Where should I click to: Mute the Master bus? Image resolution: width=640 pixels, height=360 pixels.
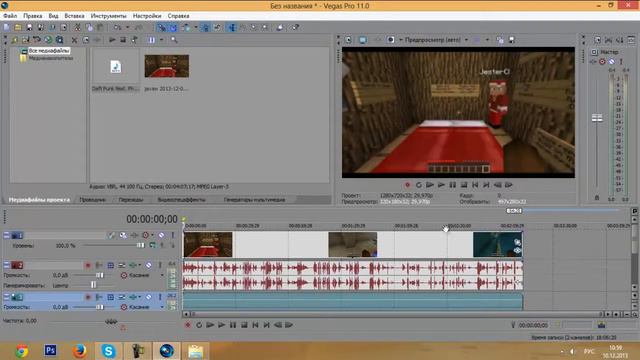[x=611, y=62]
